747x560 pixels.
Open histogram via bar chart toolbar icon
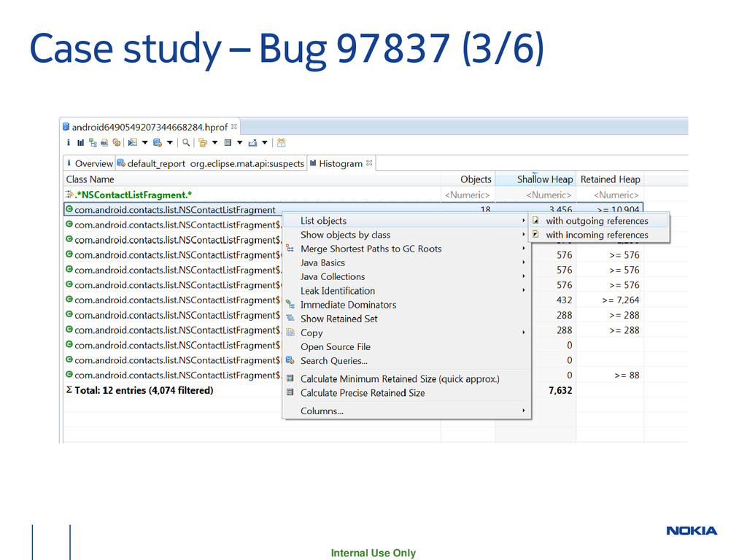pos(80,143)
